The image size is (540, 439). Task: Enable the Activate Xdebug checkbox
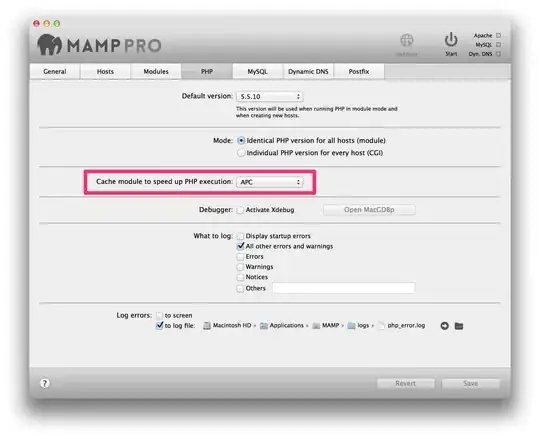coord(240,210)
